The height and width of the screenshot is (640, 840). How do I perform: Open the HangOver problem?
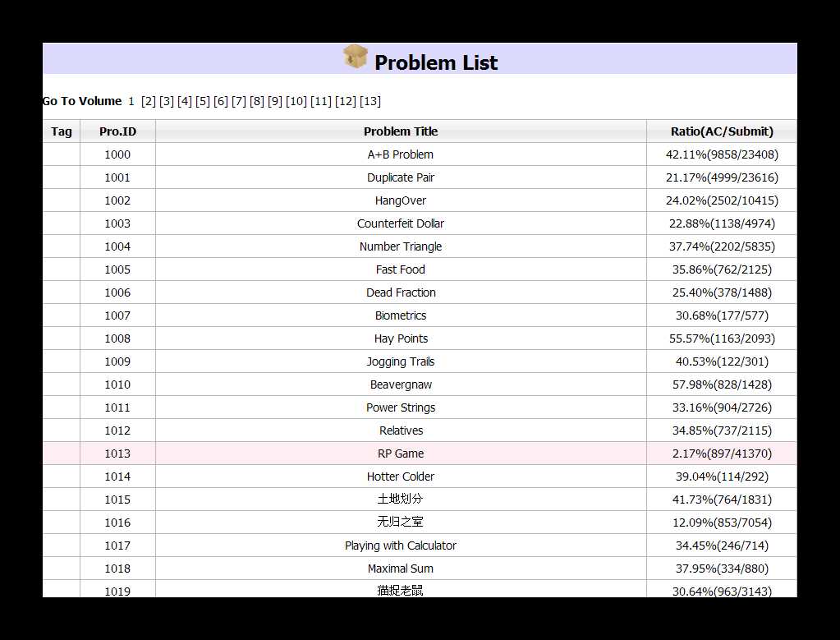(x=401, y=200)
